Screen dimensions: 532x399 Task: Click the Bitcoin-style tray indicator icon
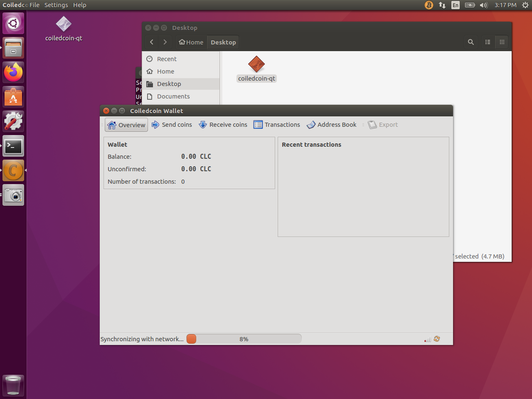point(429,5)
